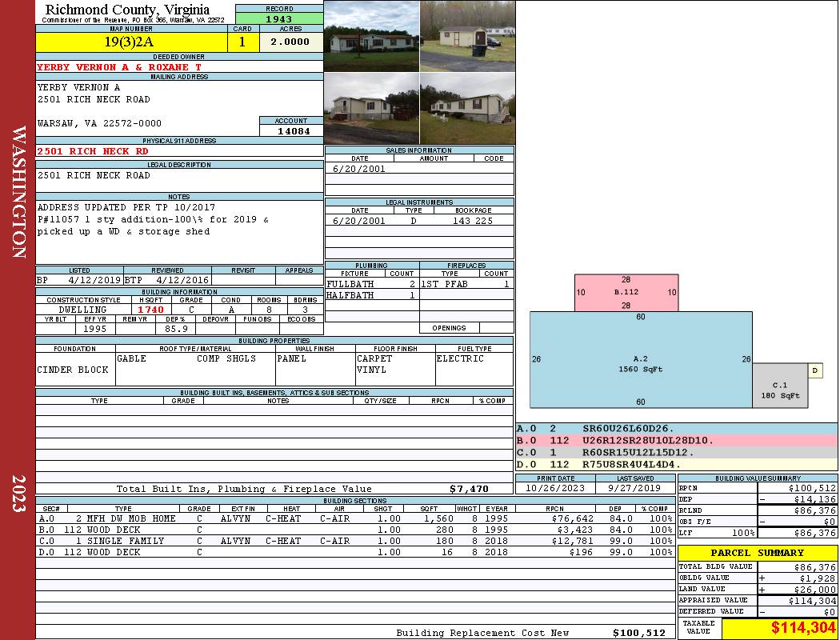This screenshot has height=640, width=840.
Task: Select building section row D.0 WOOD DECK
Action: coord(354,552)
